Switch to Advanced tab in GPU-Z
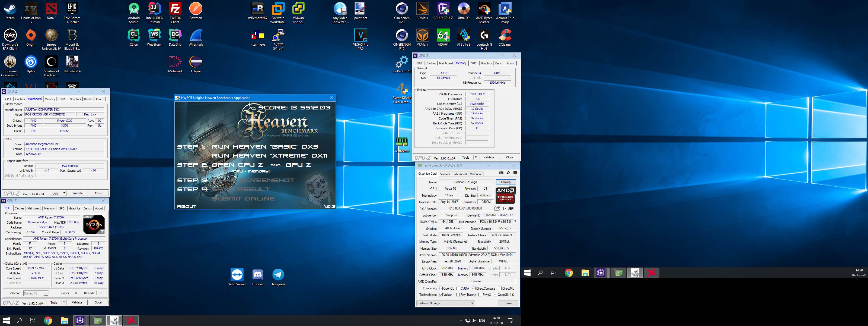The height and width of the screenshot is (326, 868). (460, 174)
